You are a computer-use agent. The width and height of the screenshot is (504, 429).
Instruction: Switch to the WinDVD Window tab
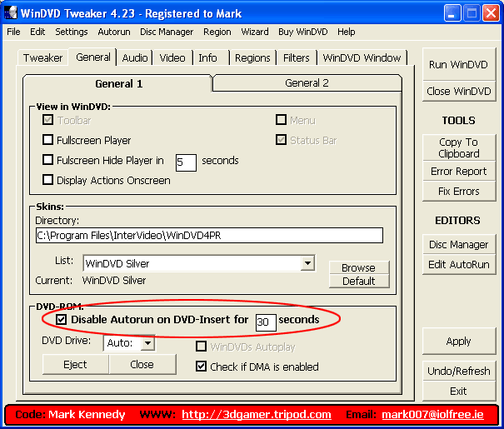362,57
